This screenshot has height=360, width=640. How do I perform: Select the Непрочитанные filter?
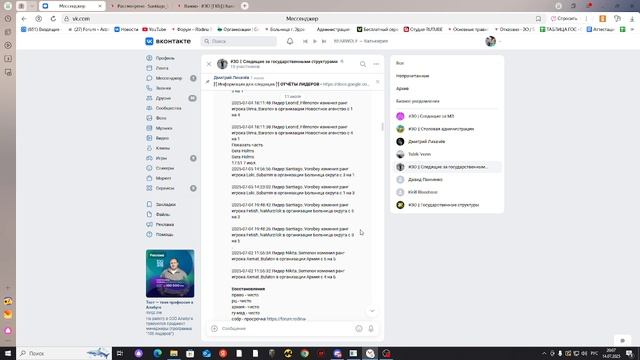click(x=447, y=76)
